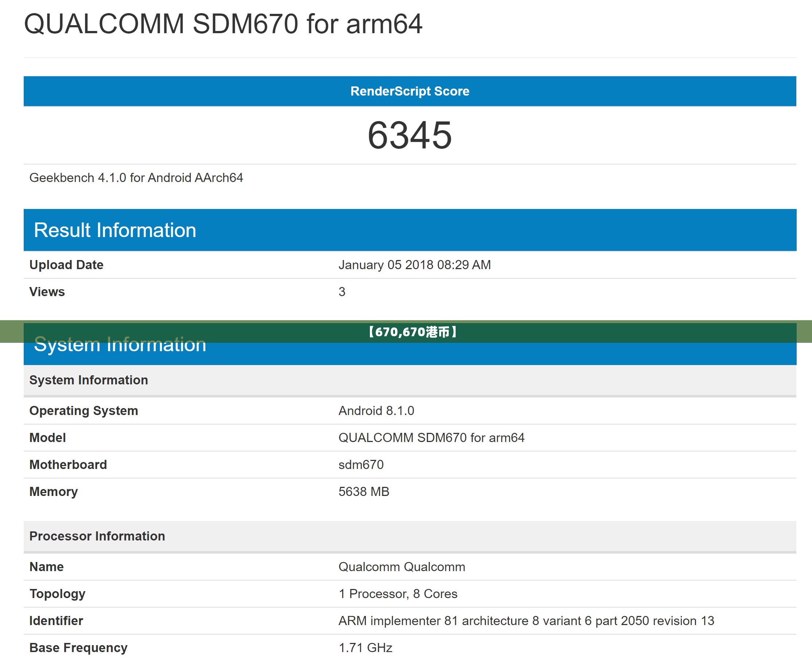Viewport: 812px width, 663px height.
Task: Click the 'Topology' label
Action: tap(58, 594)
